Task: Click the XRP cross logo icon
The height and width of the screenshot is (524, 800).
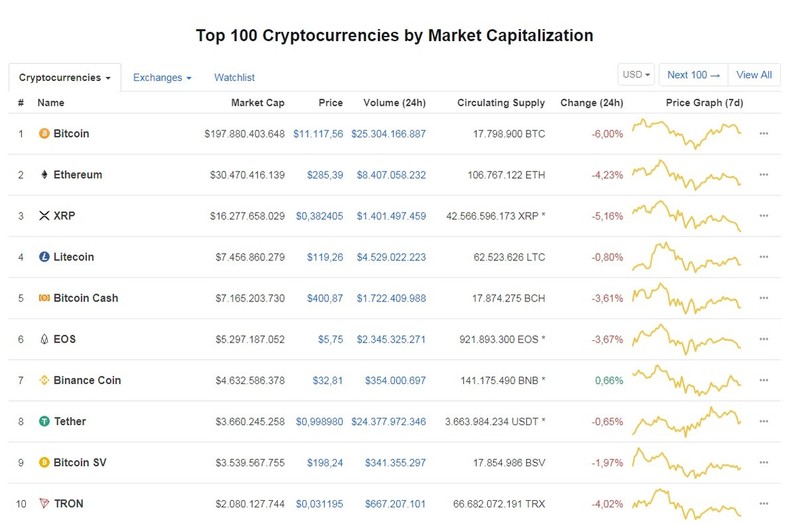Action: tap(44, 216)
